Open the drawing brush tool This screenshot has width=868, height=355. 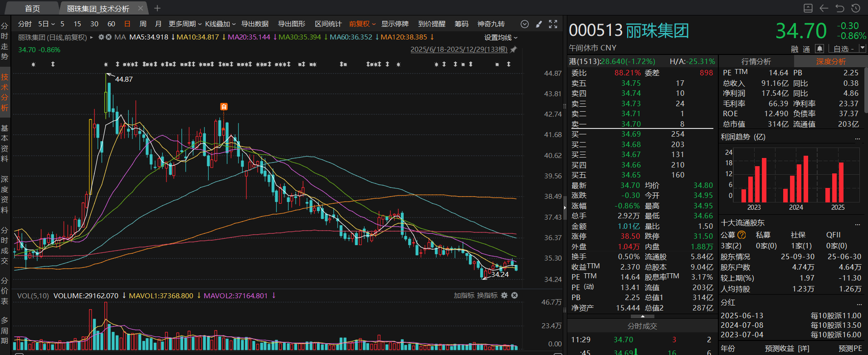tap(539, 24)
